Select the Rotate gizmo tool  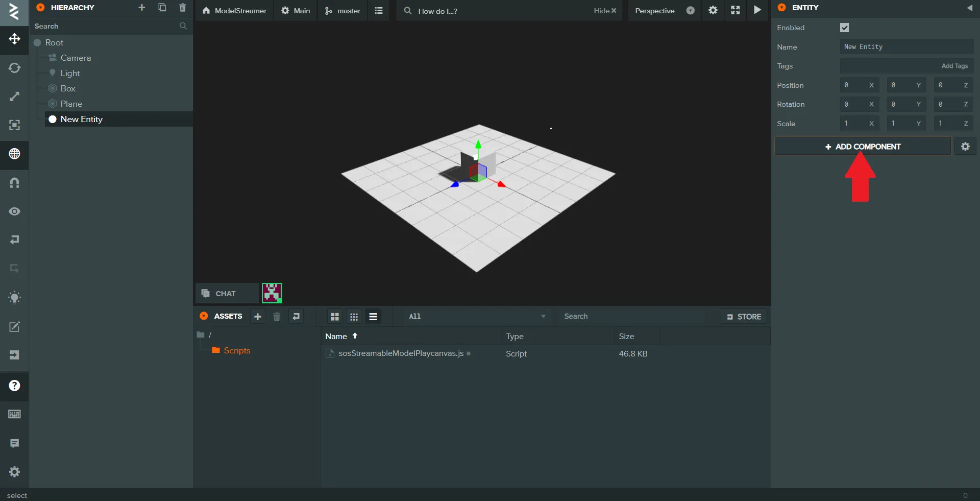coord(14,68)
